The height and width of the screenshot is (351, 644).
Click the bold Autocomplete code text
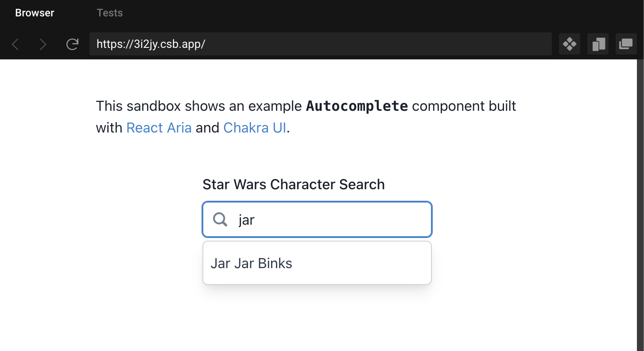click(357, 106)
